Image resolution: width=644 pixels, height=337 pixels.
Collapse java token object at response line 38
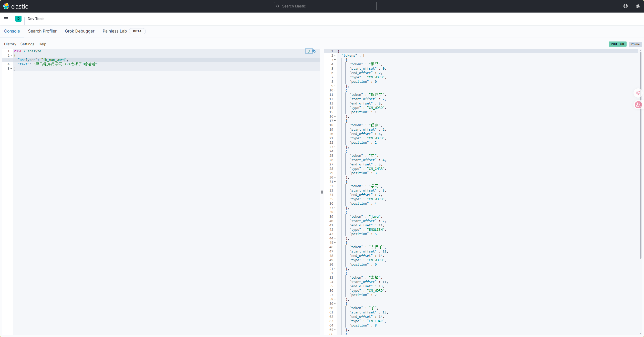click(x=335, y=212)
